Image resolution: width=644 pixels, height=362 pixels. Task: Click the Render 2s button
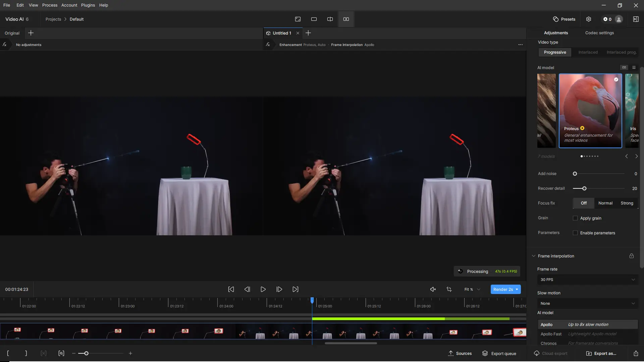(503, 289)
